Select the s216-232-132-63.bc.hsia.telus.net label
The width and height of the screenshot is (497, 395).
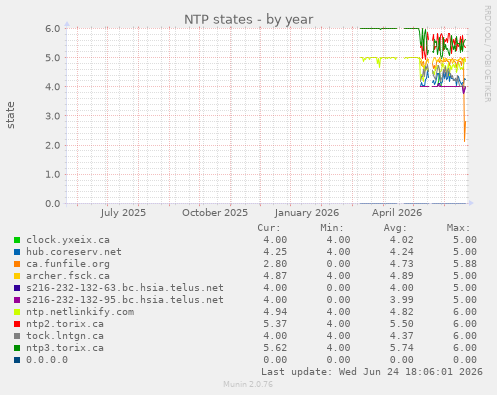(x=125, y=288)
